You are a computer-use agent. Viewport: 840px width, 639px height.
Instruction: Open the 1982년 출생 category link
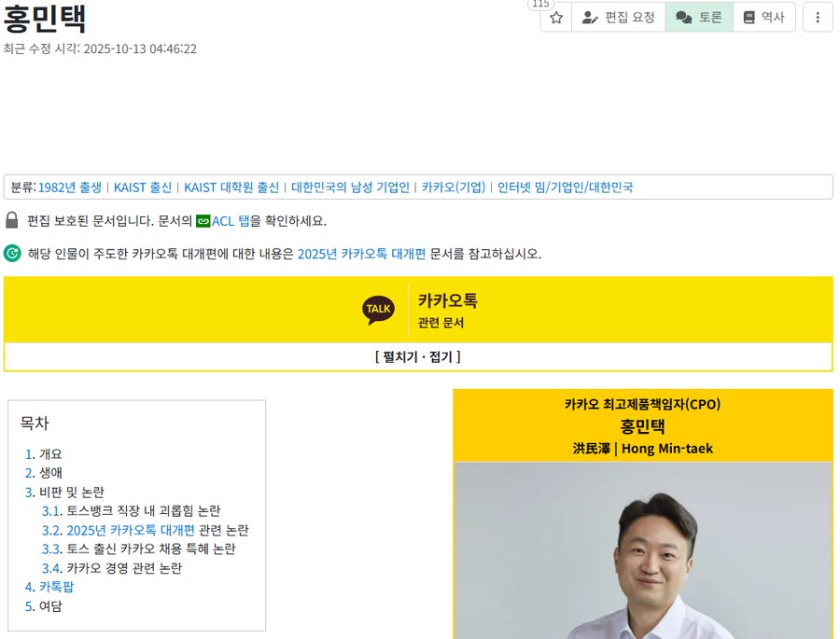click(x=70, y=188)
